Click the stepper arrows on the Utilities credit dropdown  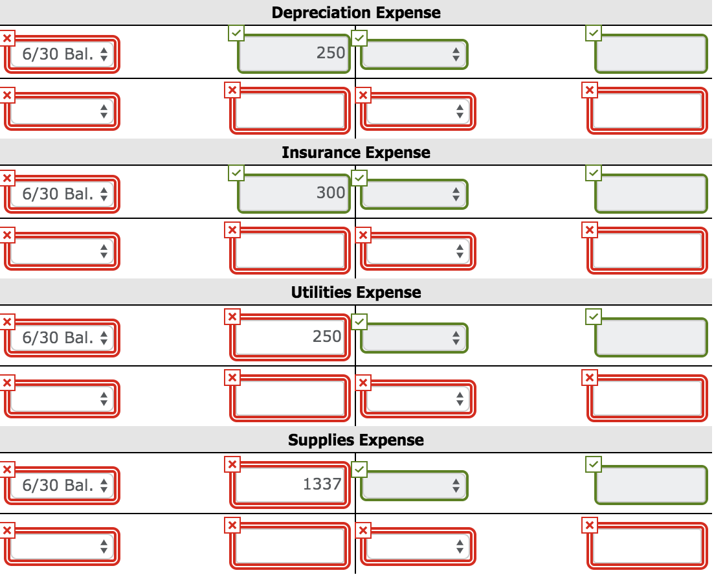coord(458,337)
